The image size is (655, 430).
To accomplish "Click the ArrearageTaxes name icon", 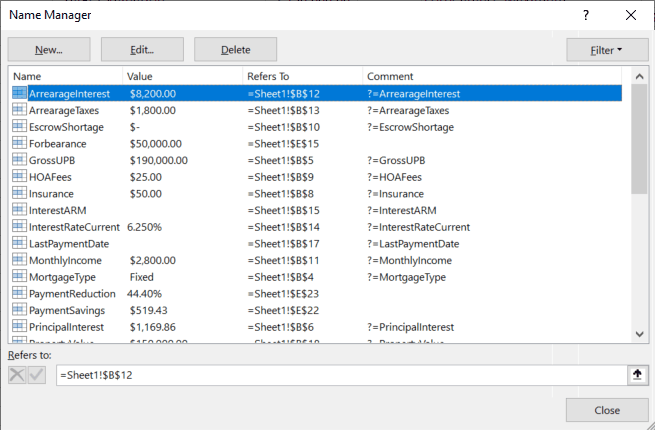I will [x=19, y=109].
